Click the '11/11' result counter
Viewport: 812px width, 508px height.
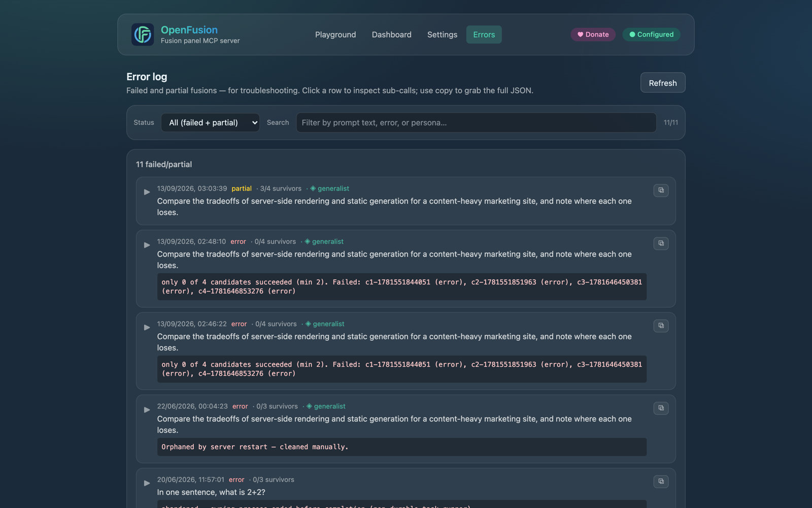point(670,122)
